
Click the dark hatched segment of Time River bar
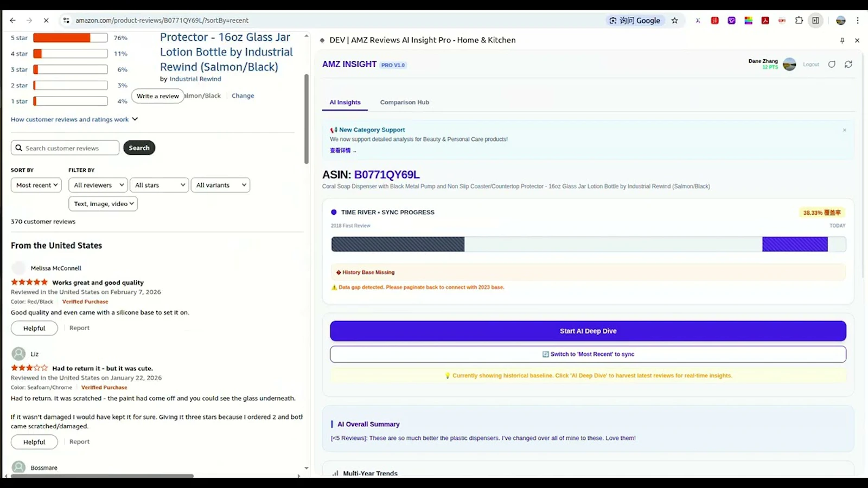click(398, 244)
